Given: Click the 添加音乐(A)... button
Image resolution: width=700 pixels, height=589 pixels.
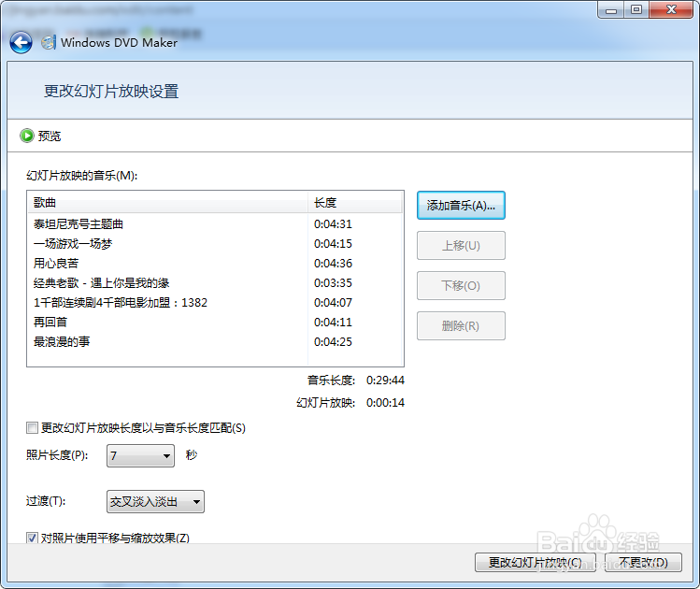Looking at the screenshot, I should (461, 206).
